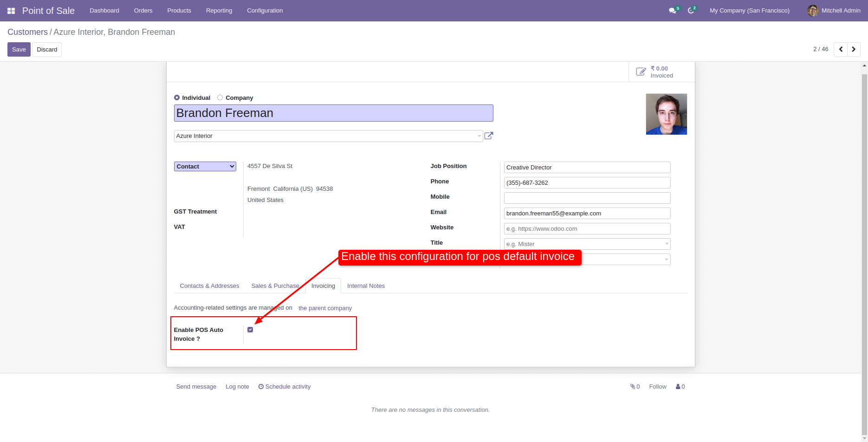Open the apps grid menu icon
The height and width of the screenshot is (442, 868).
click(x=11, y=11)
